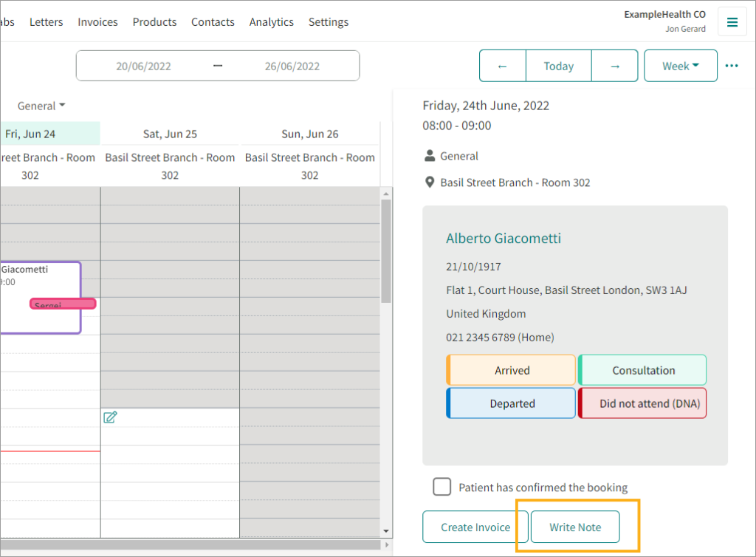Open the Invoices menu

pos(98,22)
